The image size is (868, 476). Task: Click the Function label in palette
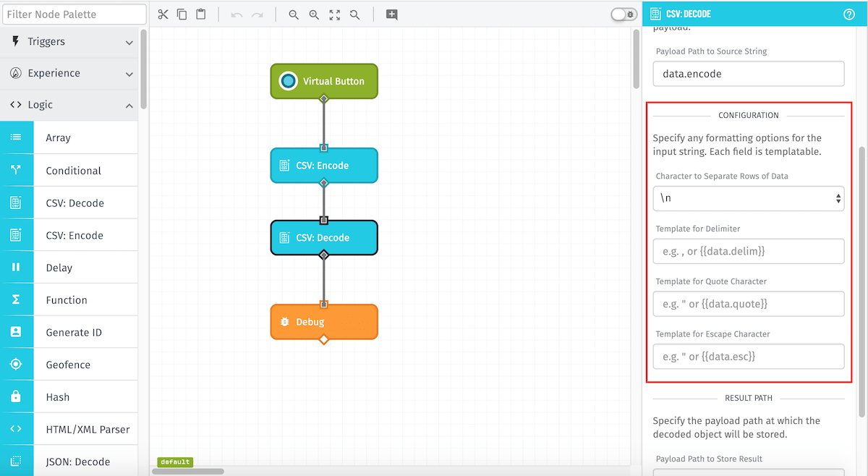coord(67,300)
